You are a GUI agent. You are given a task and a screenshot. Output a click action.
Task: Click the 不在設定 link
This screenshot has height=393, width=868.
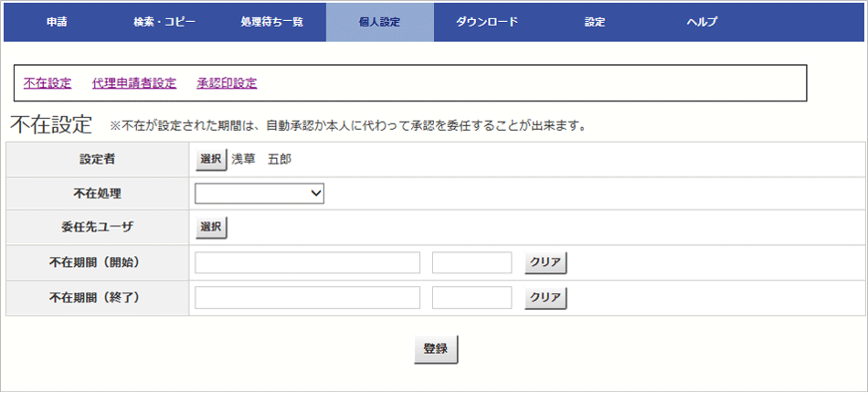pyautogui.click(x=48, y=83)
